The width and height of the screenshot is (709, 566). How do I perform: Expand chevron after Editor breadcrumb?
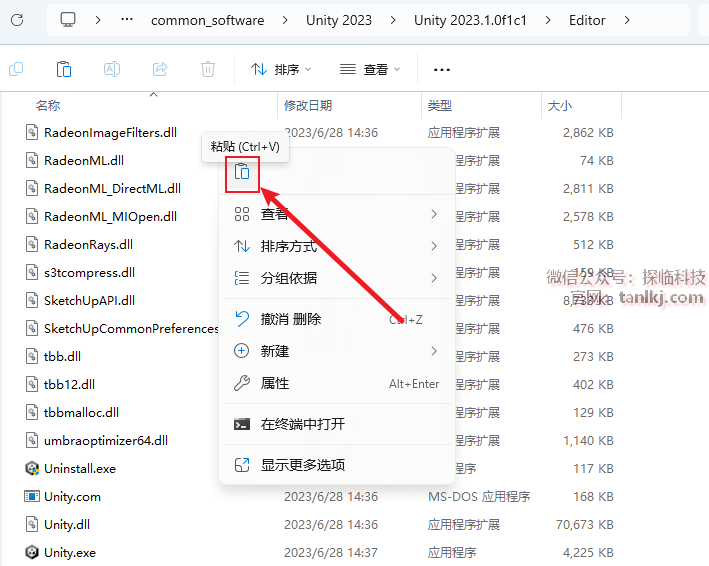tap(627, 20)
